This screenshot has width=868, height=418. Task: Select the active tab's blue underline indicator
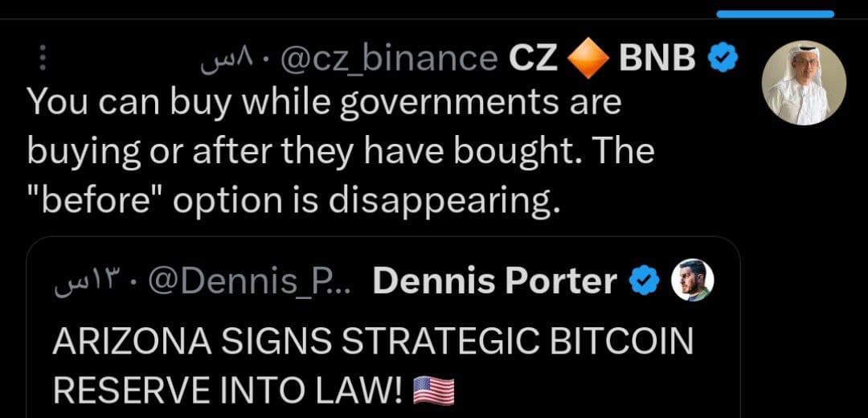(775, 14)
